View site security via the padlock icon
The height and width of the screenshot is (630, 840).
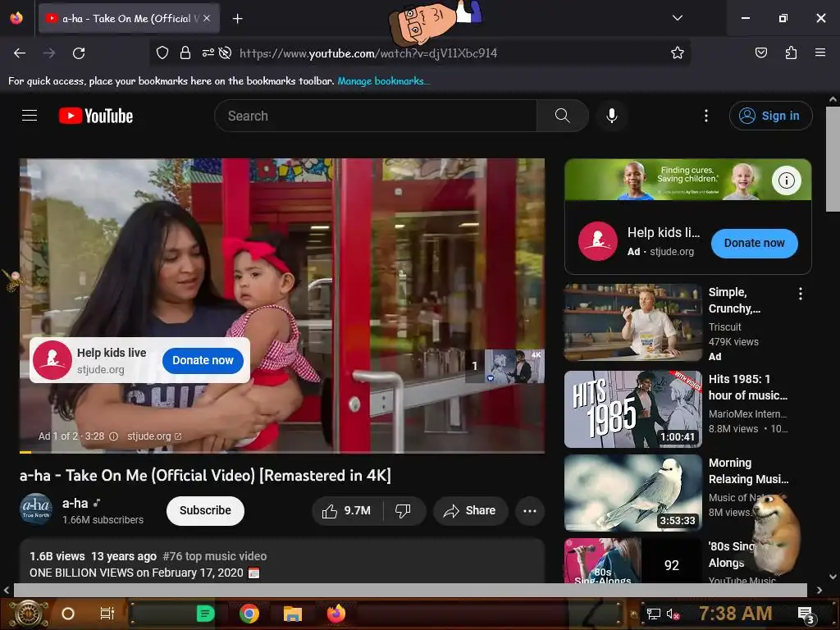tap(185, 52)
